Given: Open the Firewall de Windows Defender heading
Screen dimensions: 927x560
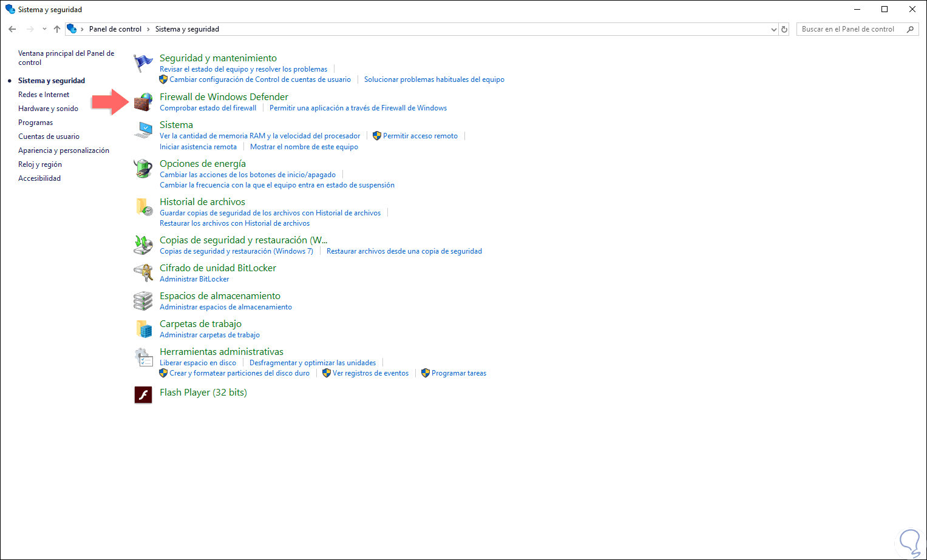Looking at the screenshot, I should point(224,96).
